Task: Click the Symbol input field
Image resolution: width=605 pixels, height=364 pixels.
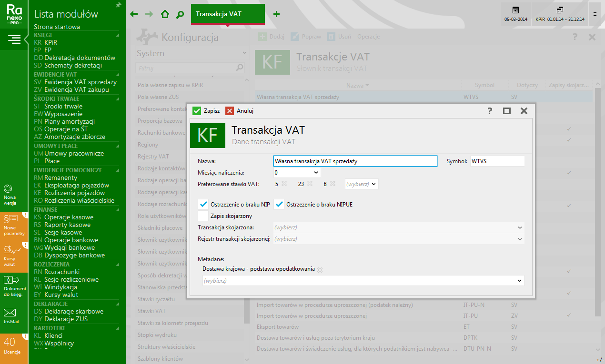Action: click(x=497, y=161)
